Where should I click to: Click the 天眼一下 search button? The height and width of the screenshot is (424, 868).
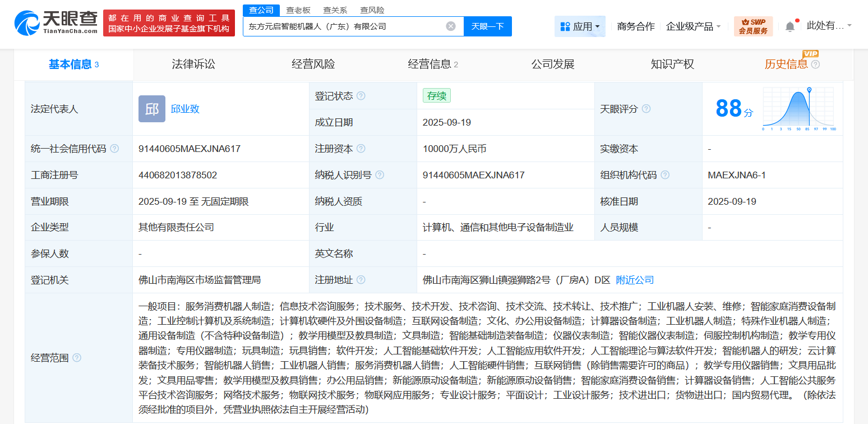click(x=487, y=26)
